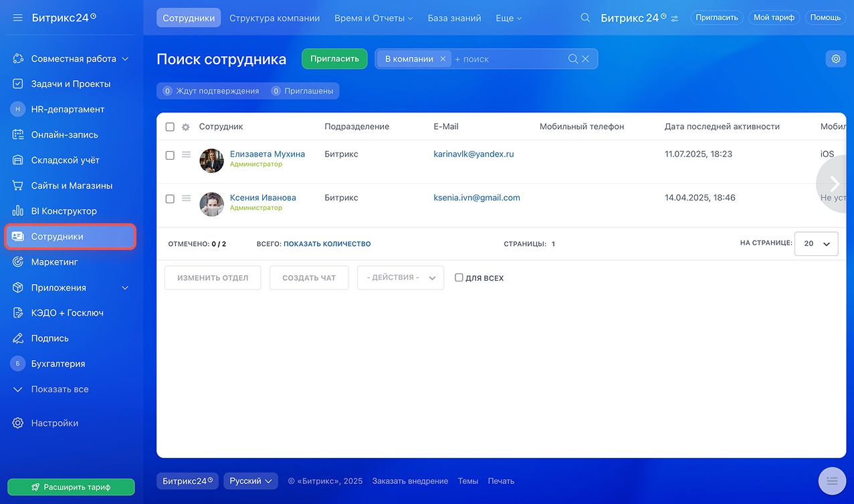Viewport: 854px width, 504px height.
Task: Tick the checkbox for Елизавета Мухина
Action: 170,155
